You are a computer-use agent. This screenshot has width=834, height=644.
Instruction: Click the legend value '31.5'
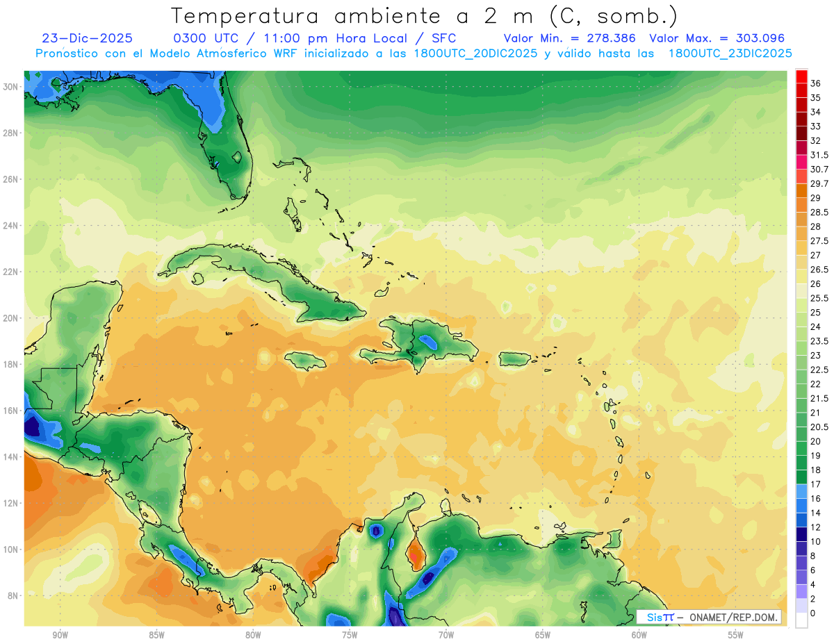819,155
